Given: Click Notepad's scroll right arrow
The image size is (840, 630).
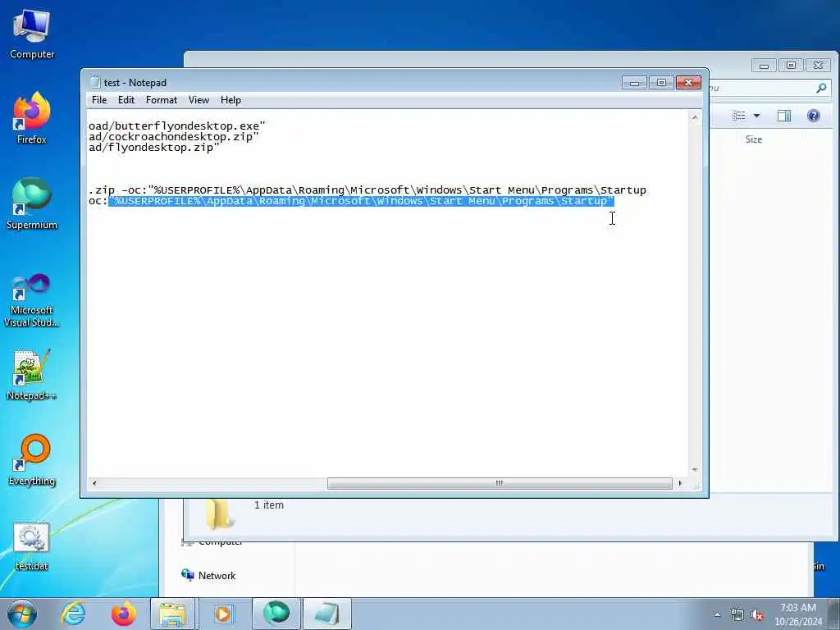Looking at the screenshot, I should click(x=680, y=483).
